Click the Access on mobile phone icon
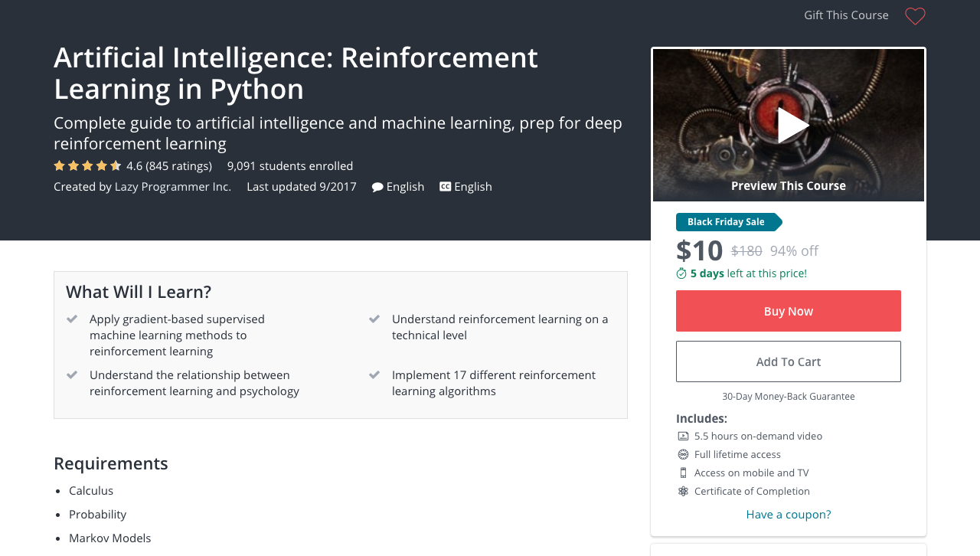Viewport: 980px width, 556px height. 682,472
